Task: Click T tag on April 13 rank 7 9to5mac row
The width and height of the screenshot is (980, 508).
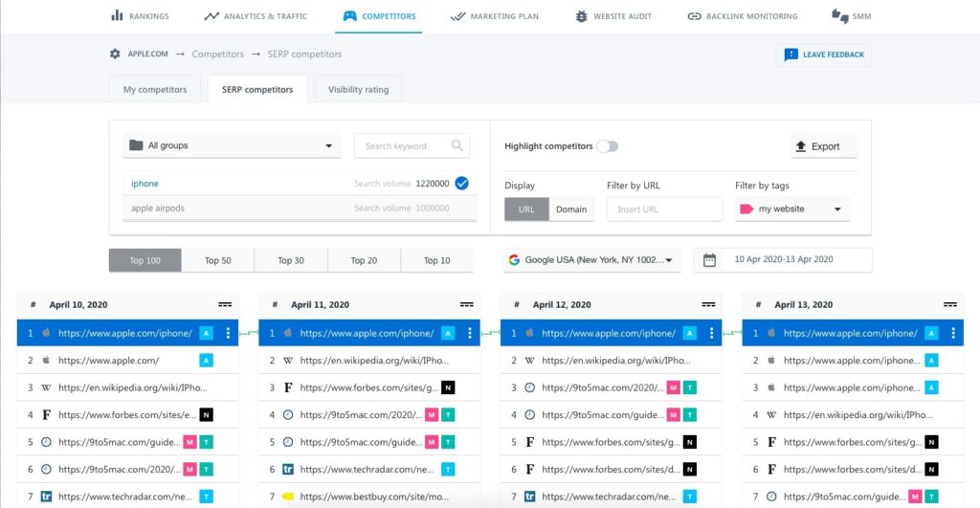Action: click(x=931, y=497)
